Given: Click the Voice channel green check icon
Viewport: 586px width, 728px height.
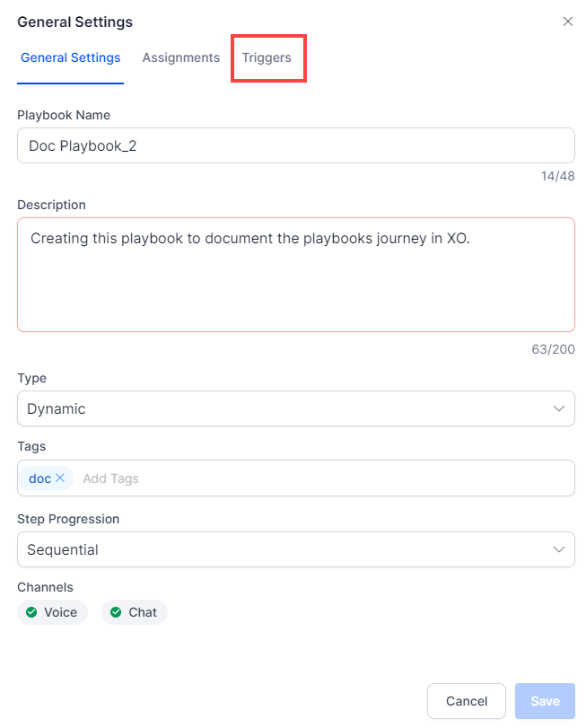Looking at the screenshot, I should [31, 612].
